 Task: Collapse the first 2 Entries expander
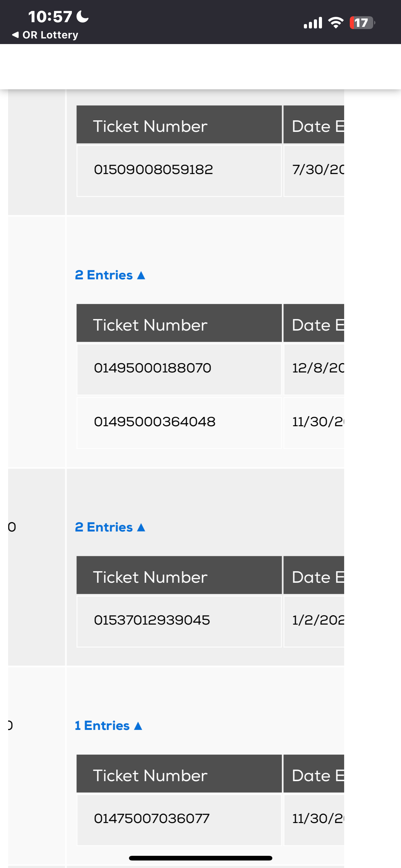coord(110,275)
